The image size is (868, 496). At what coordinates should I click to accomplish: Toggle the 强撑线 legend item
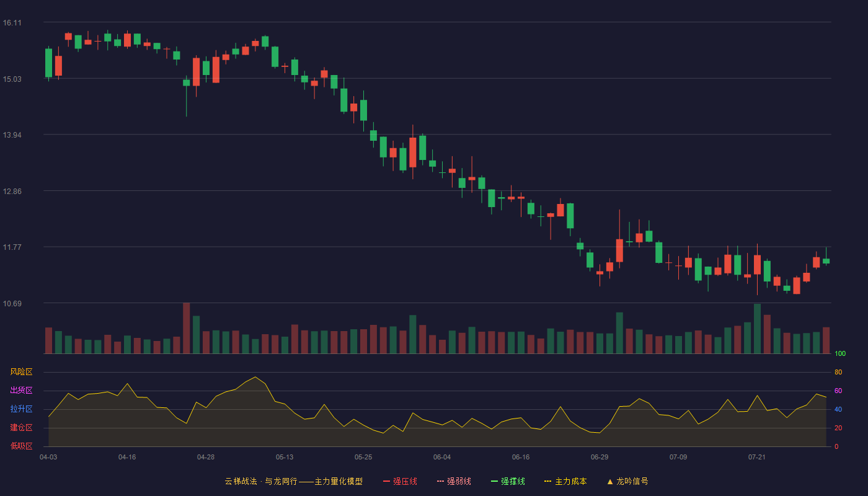pos(508,481)
